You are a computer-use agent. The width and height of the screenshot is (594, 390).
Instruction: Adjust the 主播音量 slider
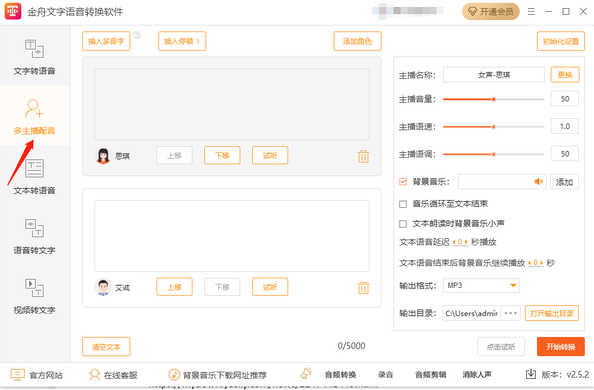(x=494, y=99)
